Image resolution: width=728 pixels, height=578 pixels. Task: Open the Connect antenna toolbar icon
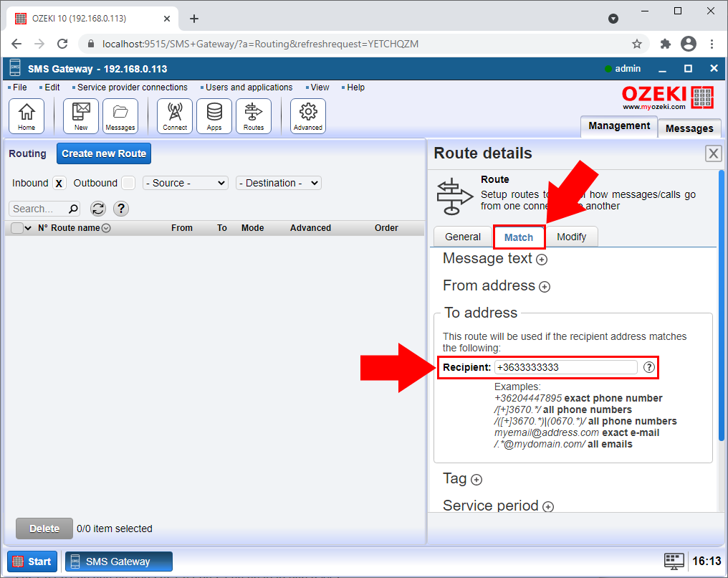click(175, 116)
